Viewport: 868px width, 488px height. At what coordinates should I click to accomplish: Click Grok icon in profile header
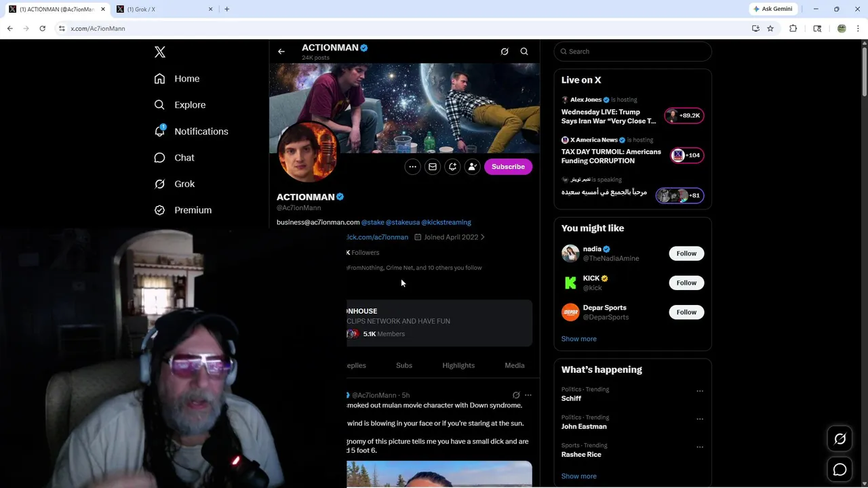tap(505, 52)
